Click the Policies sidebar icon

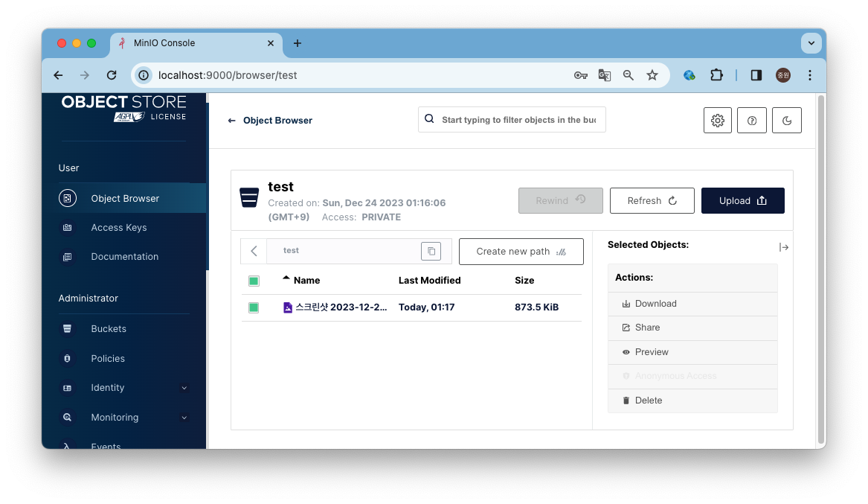[x=68, y=358]
